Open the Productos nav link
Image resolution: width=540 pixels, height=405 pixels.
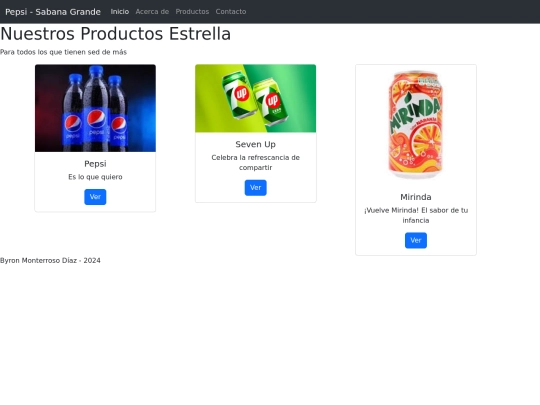192,12
